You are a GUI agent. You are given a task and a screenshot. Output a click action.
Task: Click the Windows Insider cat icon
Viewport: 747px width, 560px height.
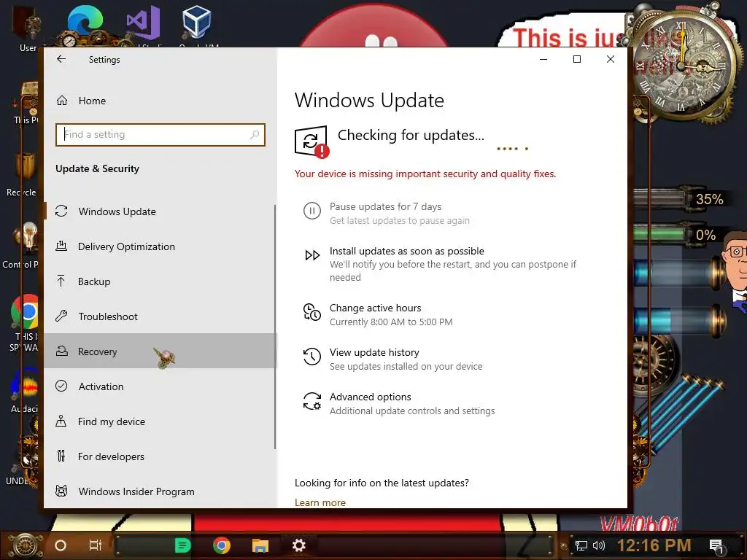click(x=61, y=491)
